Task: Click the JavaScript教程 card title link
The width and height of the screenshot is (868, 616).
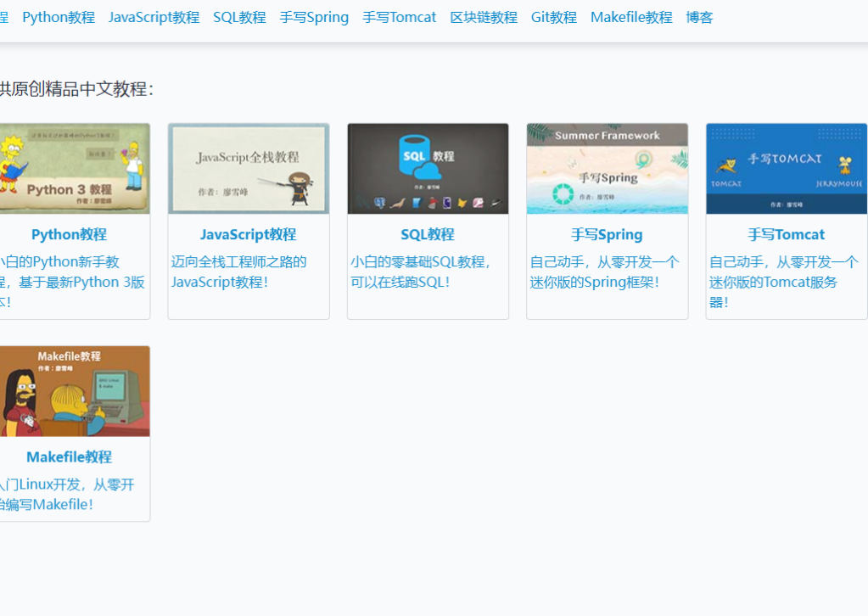Action: point(248,234)
